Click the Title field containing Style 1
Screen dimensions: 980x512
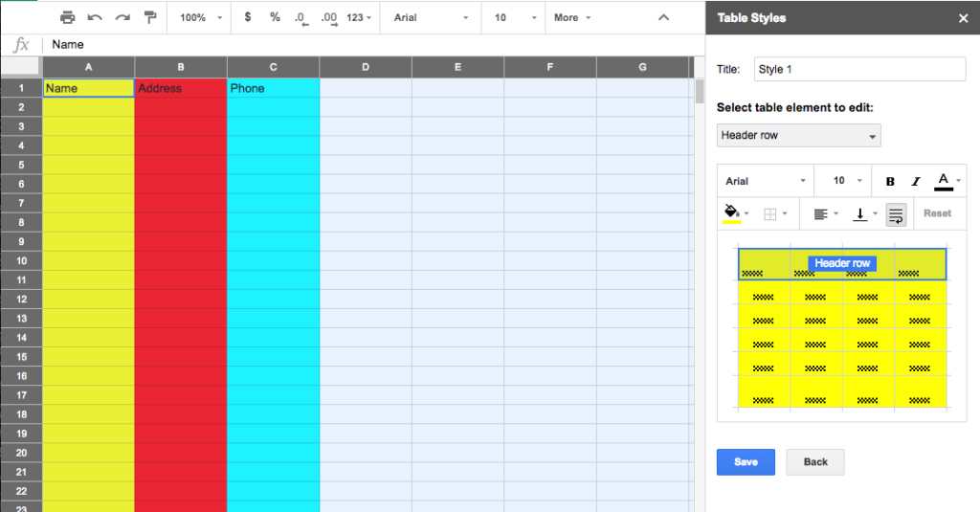click(x=859, y=69)
